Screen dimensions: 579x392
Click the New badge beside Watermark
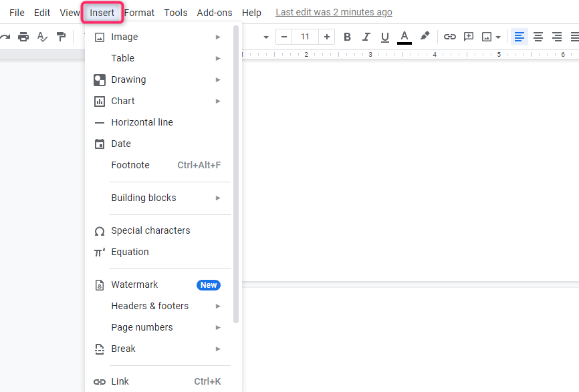pyautogui.click(x=209, y=285)
